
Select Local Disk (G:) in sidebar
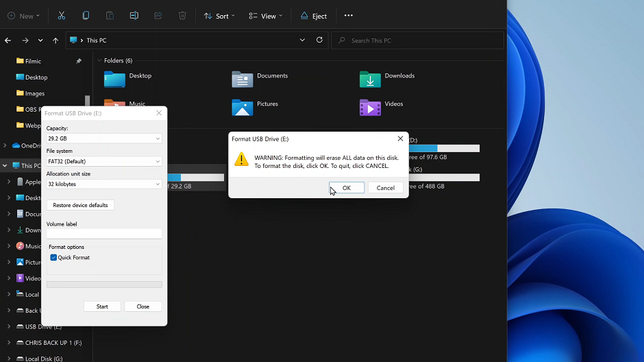click(x=44, y=359)
